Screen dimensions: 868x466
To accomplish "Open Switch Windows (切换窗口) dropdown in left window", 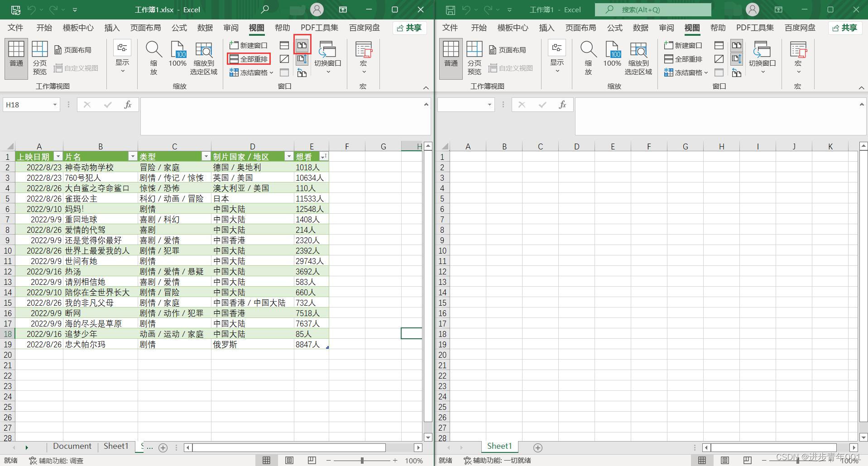I will [327, 58].
